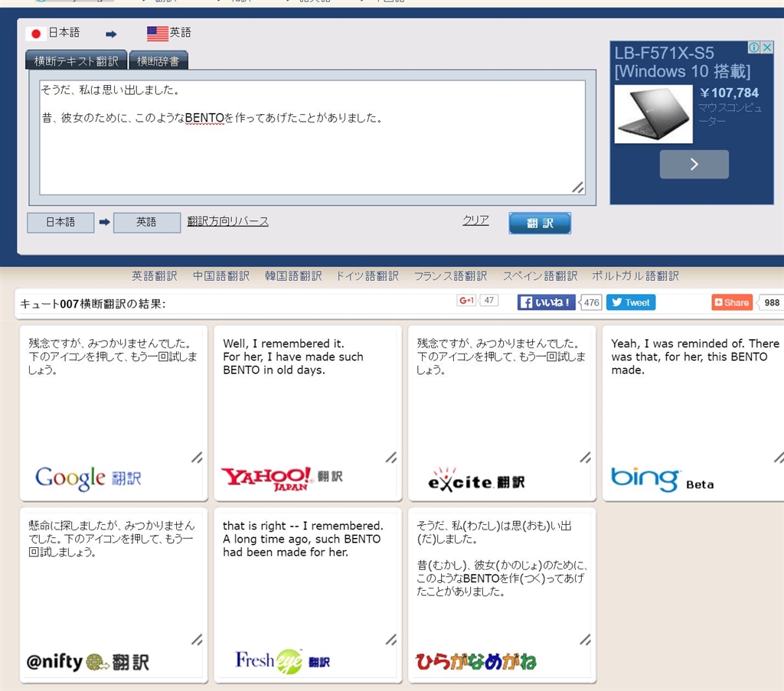Click the キュート007横断翻訳の結果 heading
The width and height of the screenshot is (784, 691).
tap(93, 304)
